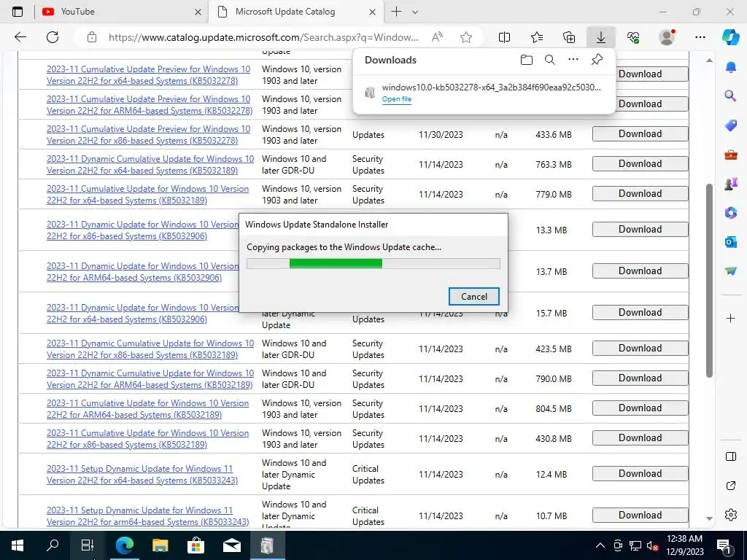Open KB5033243 x64 Setup Dynamic Update link

click(142, 474)
